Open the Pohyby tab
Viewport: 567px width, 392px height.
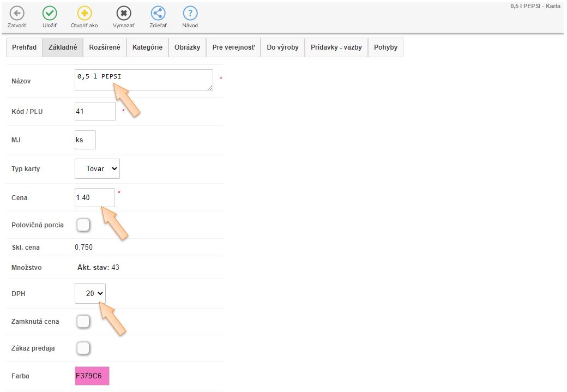click(x=385, y=47)
